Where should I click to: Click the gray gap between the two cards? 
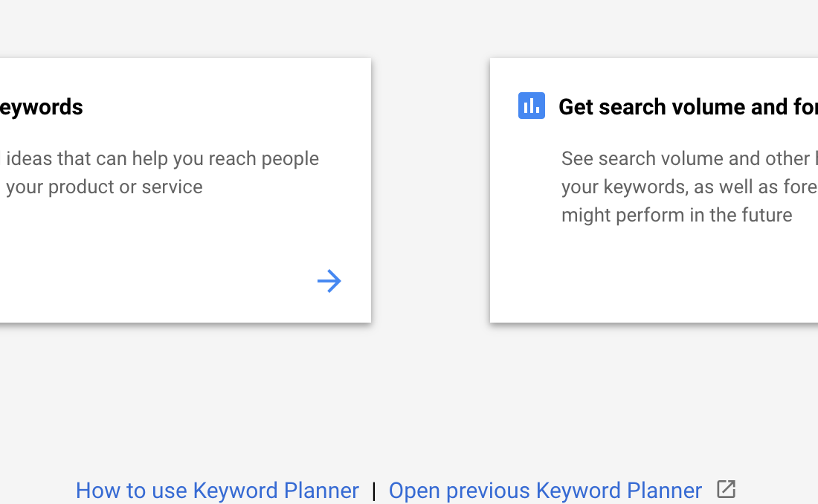pos(431,190)
